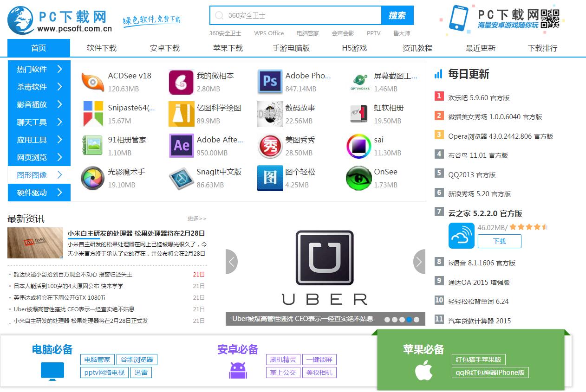Show next carousel slide arrow
Viewport: 586px width, 392px height.
click(419, 262)
